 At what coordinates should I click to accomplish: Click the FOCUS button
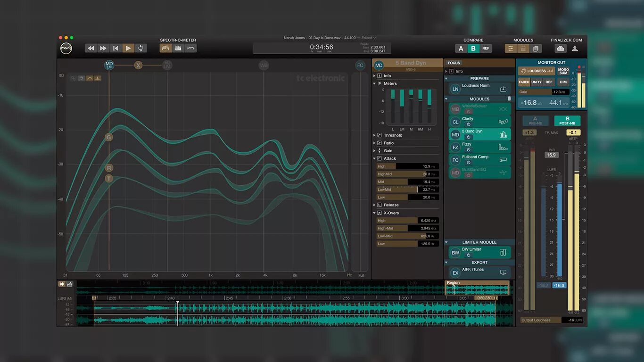454,63
